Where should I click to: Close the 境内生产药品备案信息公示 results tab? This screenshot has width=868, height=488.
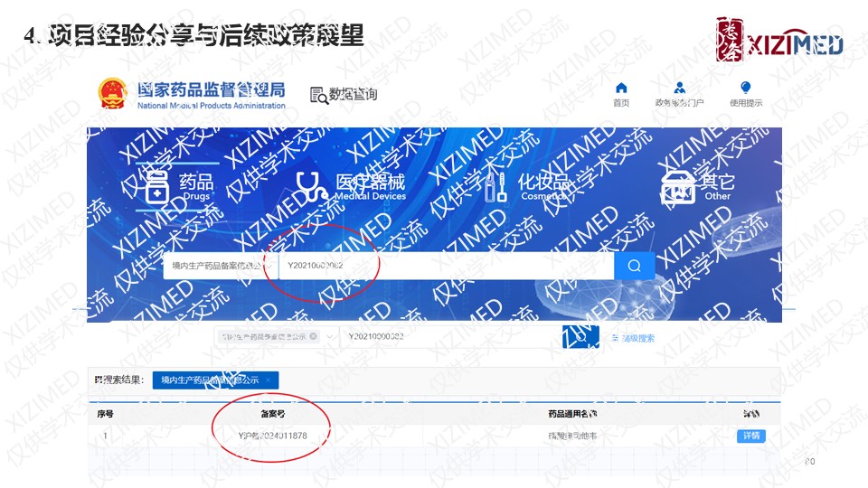268,380
